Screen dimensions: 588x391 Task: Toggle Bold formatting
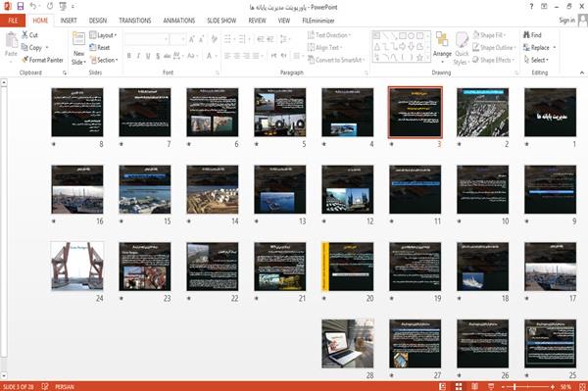129,56
